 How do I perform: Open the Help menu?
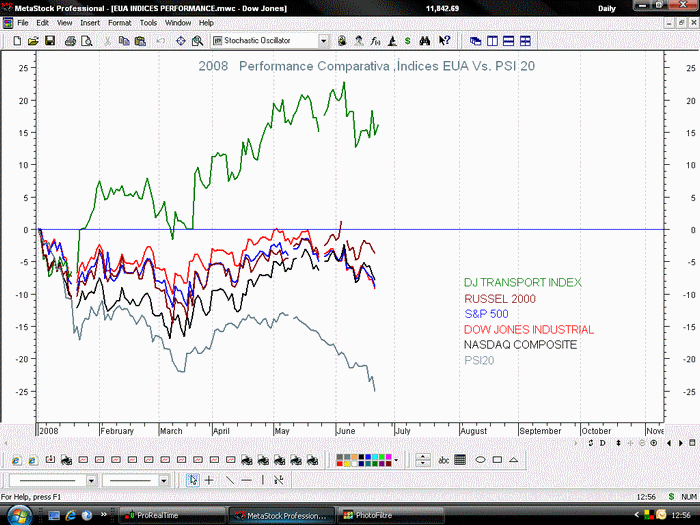tap(206, 23)
